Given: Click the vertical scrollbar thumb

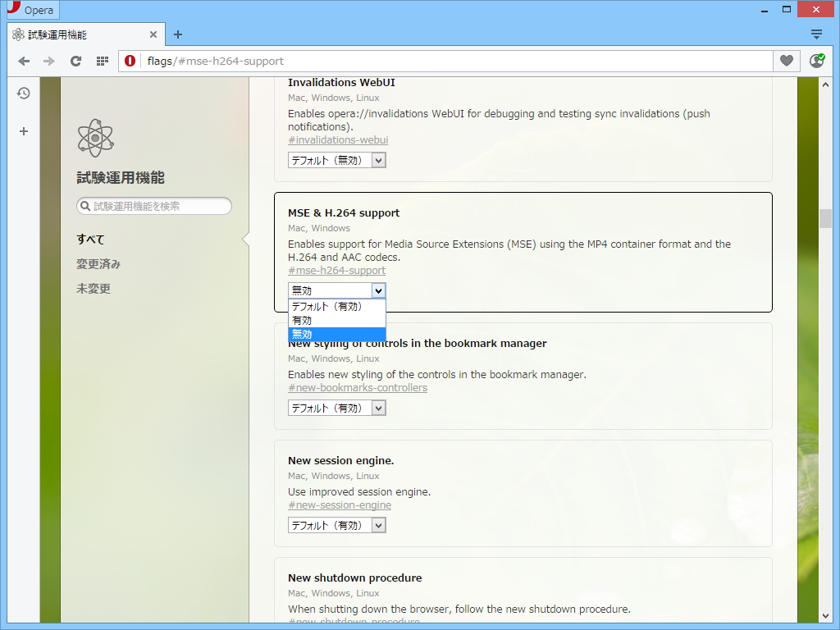Looking at the screenshot, I should (825, 218).
